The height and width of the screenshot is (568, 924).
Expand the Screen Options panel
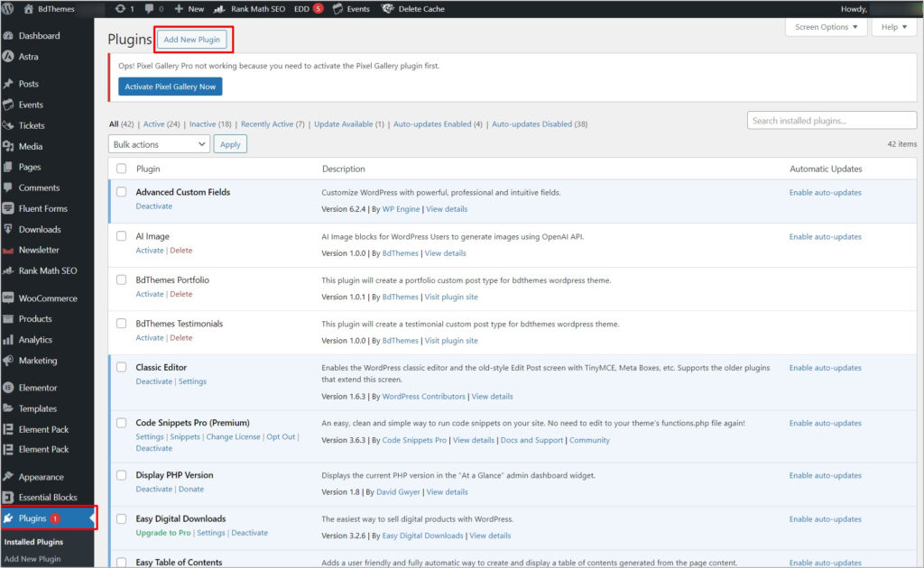827,27
